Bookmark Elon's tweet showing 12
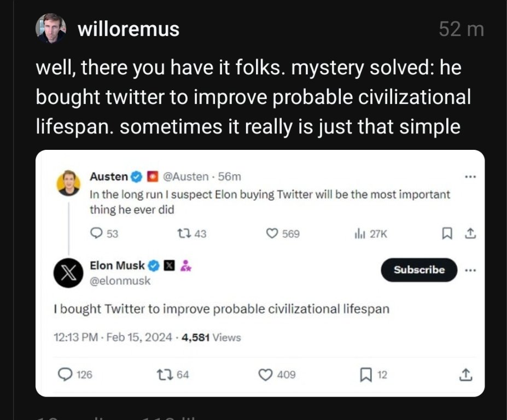507x420 pixels. 365,375
